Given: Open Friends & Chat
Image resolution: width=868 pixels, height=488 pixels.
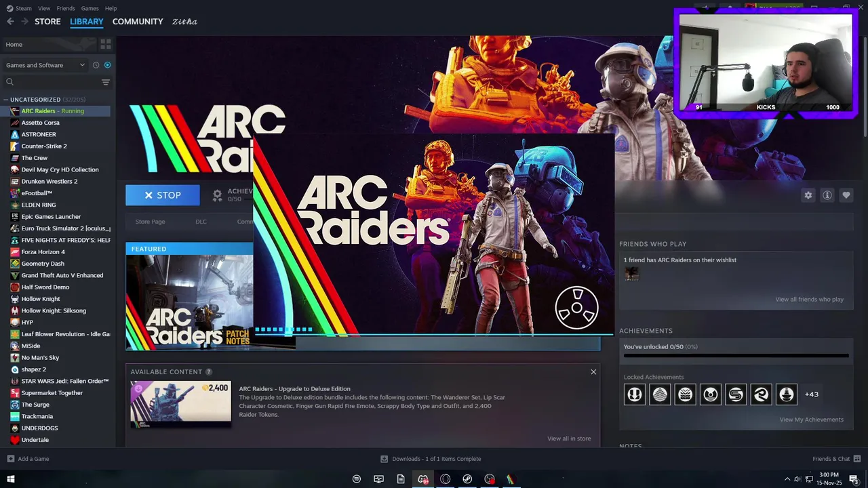Looking at the screenshot, I should pos(837,459).
